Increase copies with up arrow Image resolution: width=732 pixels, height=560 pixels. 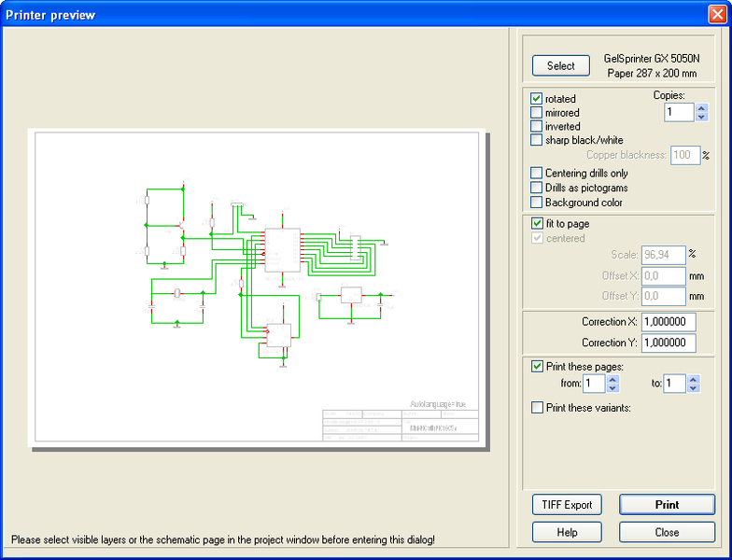point(701,108)
